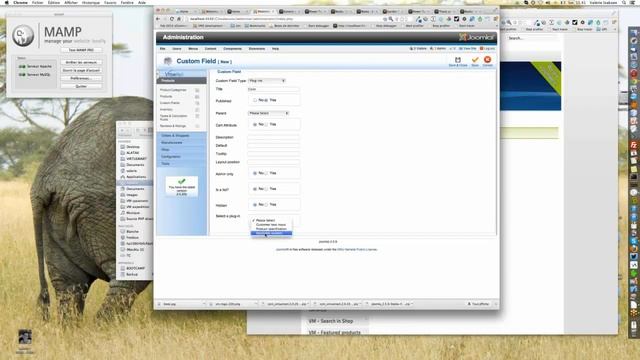This screenshot has width=640, height=360.
Task: Select Cart Attribute No radio button
Action: (x=255, y=124)
